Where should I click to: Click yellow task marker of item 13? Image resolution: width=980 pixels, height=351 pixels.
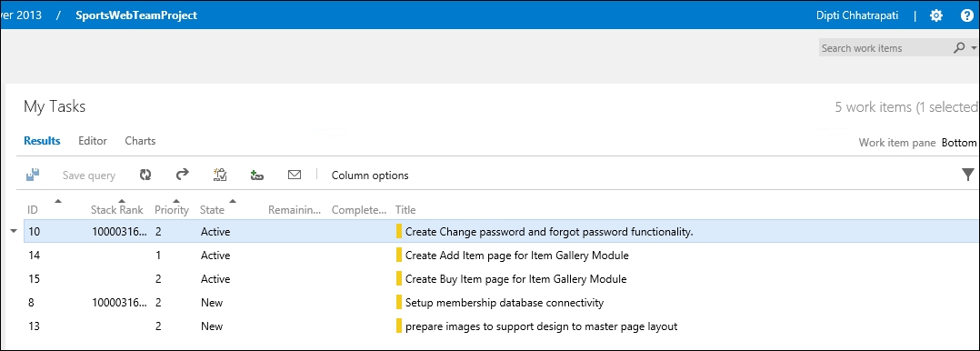(399, 326)
